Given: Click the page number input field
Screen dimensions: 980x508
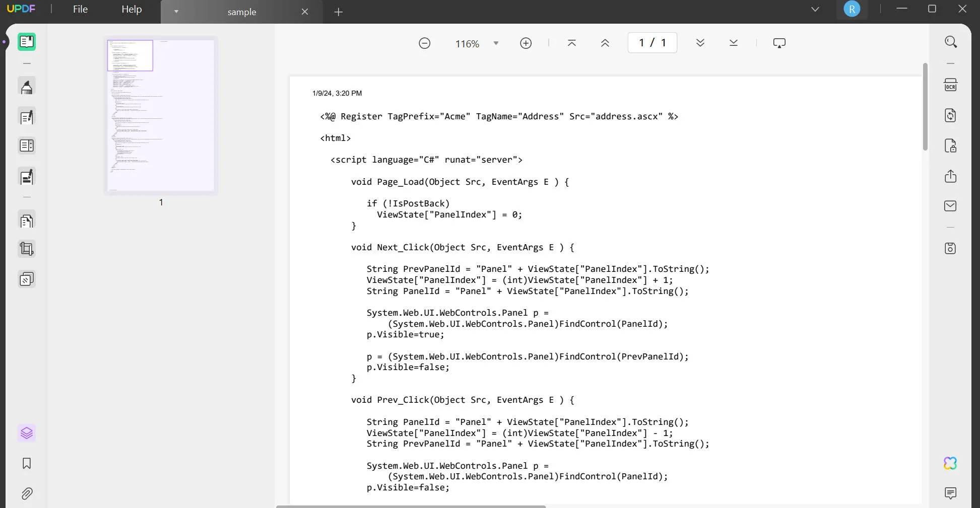Looking at the screenshot, I should [652, 43].
